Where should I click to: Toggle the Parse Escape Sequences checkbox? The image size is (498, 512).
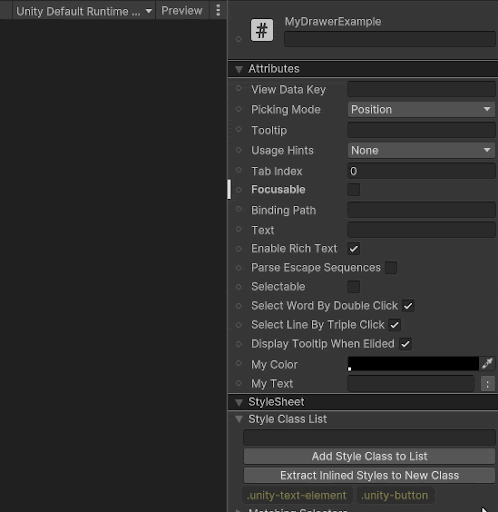pos(391,267)
